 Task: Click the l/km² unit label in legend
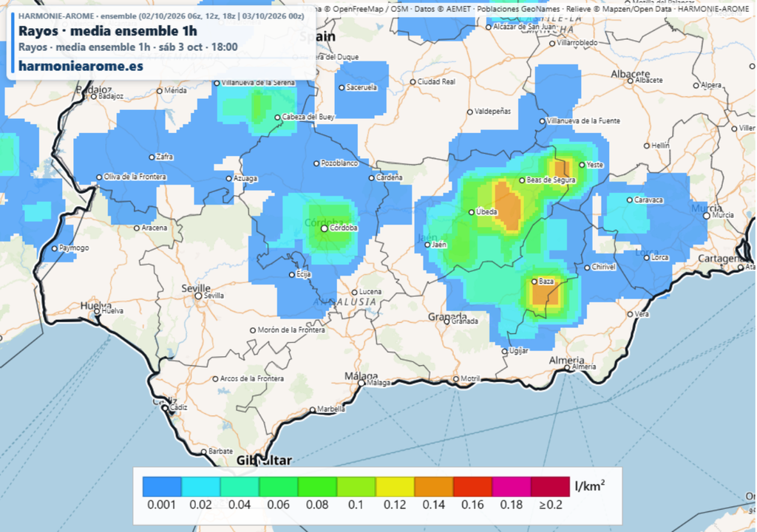point(590,485)
